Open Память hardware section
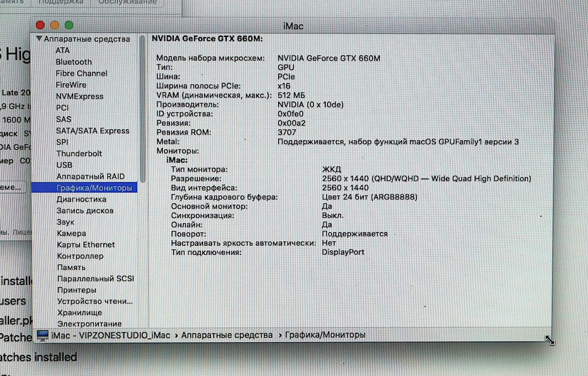 pyautogui.click(x=71, y=267)
